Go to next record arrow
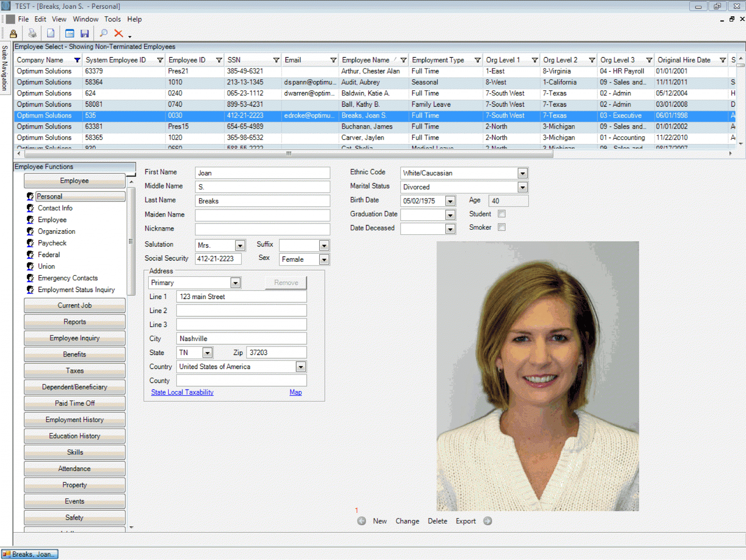 [488, 521]
